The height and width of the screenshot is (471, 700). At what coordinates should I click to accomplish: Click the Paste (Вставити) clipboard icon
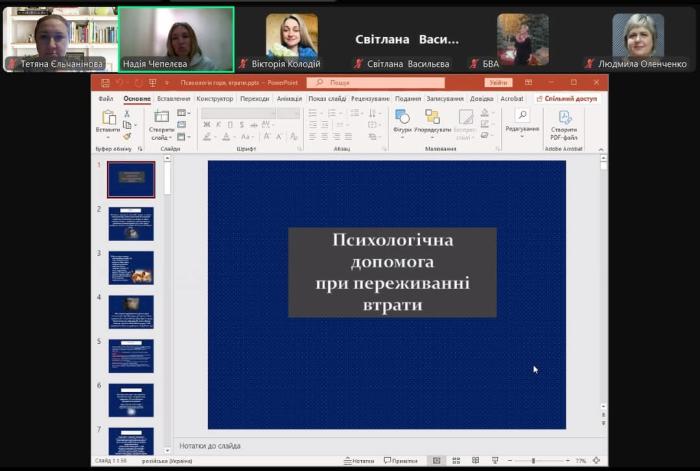(108, 118)
